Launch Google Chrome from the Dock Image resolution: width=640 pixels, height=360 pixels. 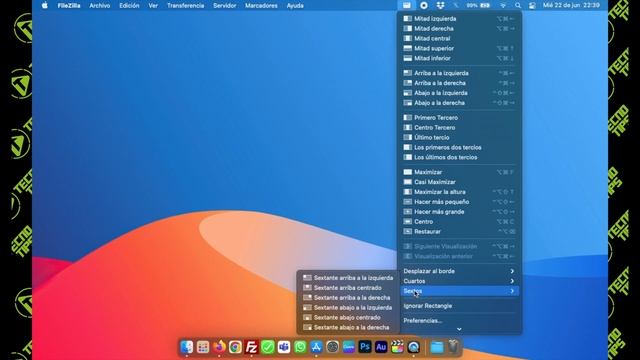(235, 347)
